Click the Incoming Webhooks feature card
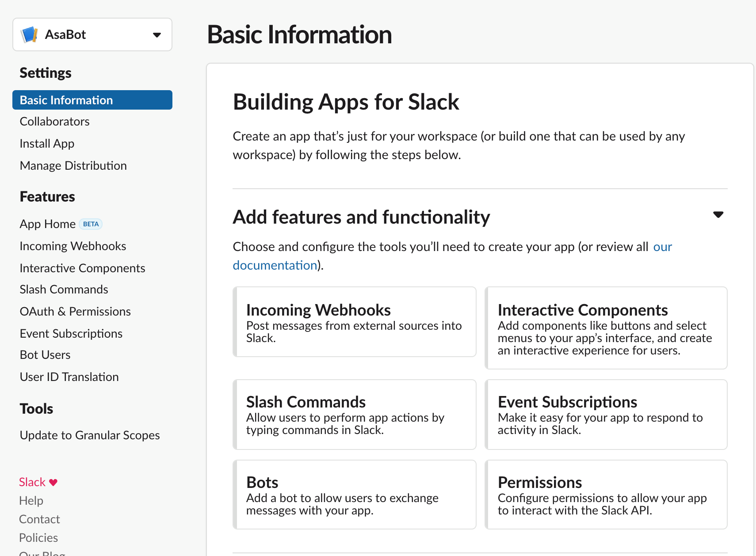756x556 pixels. click(355, 322)
